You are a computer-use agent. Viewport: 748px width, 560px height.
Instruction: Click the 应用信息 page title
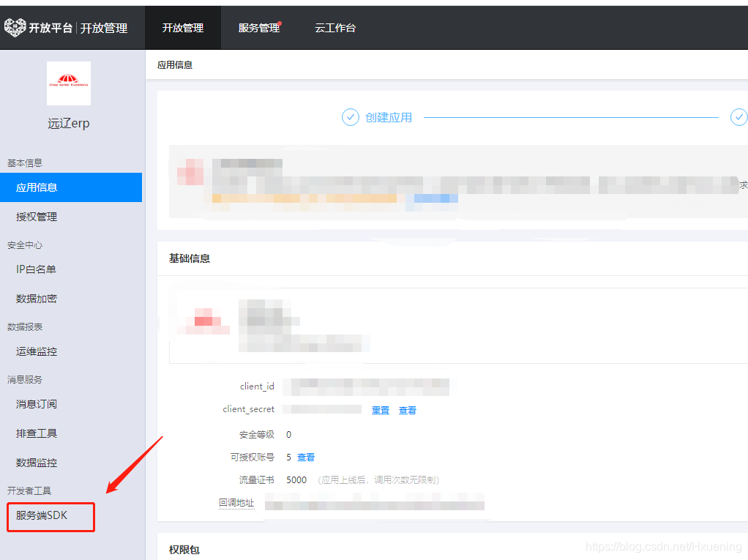click(175, 65)
